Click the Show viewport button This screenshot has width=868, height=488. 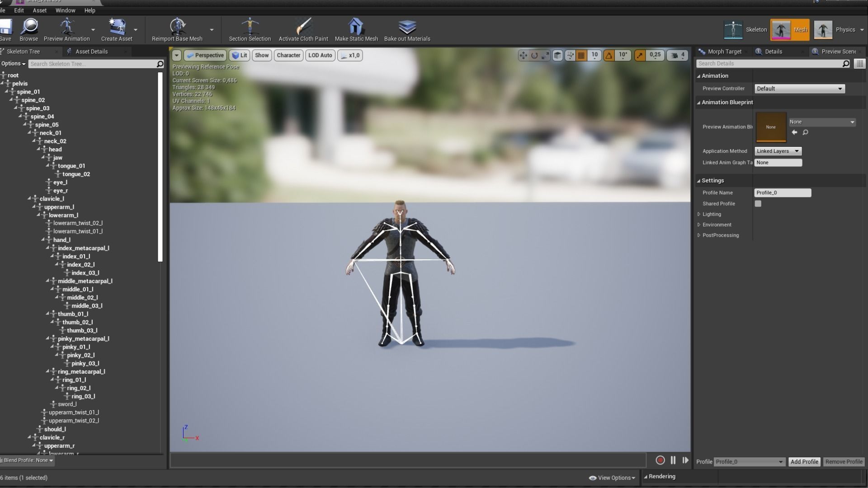point(261,55)
